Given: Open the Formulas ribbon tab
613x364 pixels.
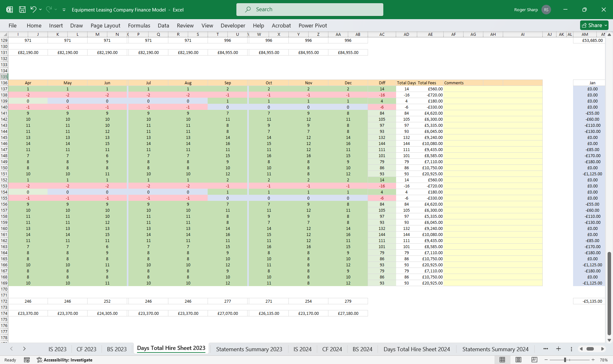Looking at the screenshot, I should pos(139,26).
